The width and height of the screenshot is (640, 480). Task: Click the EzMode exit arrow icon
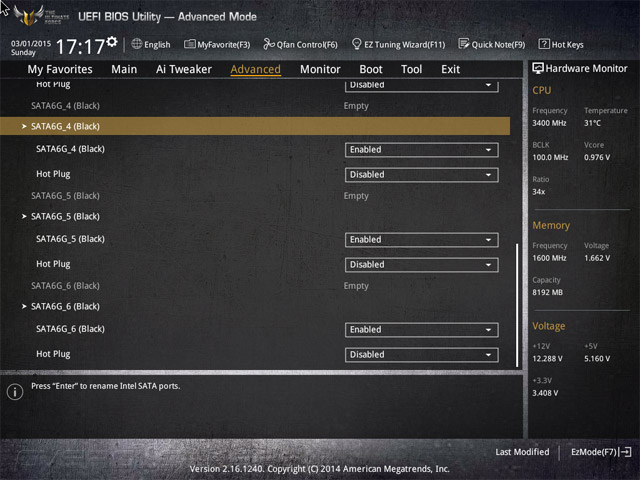click(626, 452)
